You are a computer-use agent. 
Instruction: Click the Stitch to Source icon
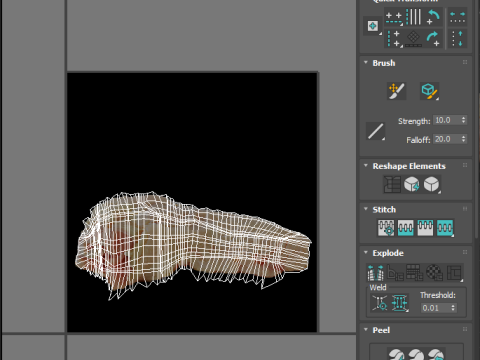pyautogui.click(x=425, y=228)
